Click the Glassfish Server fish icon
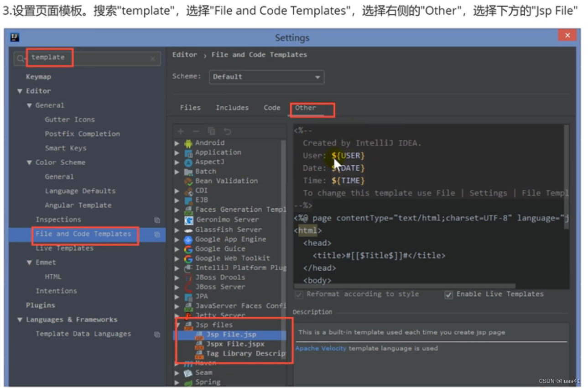 tap(188, 230)
